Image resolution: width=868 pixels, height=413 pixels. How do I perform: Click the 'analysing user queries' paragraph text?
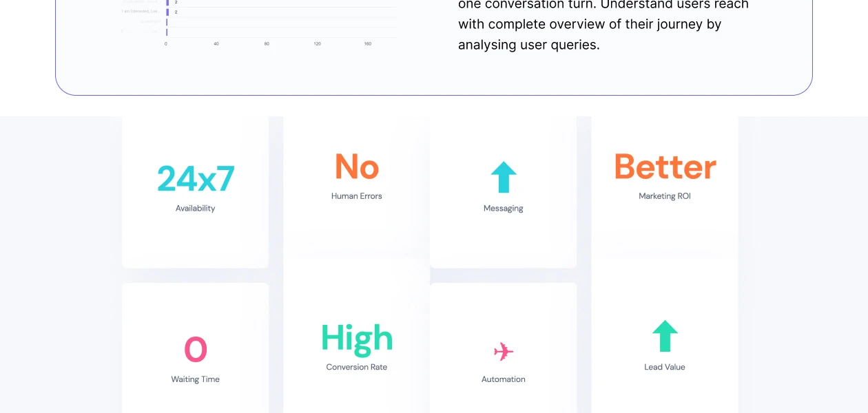[528, 45]
